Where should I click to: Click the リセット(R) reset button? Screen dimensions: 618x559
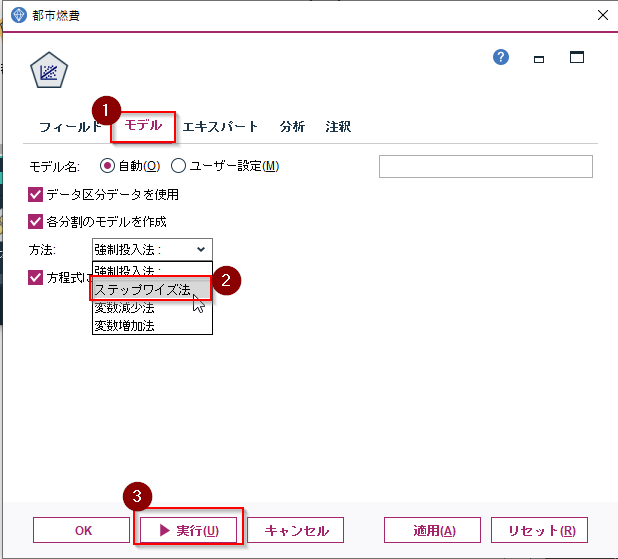pyautogui.click(x=540, y=530)
